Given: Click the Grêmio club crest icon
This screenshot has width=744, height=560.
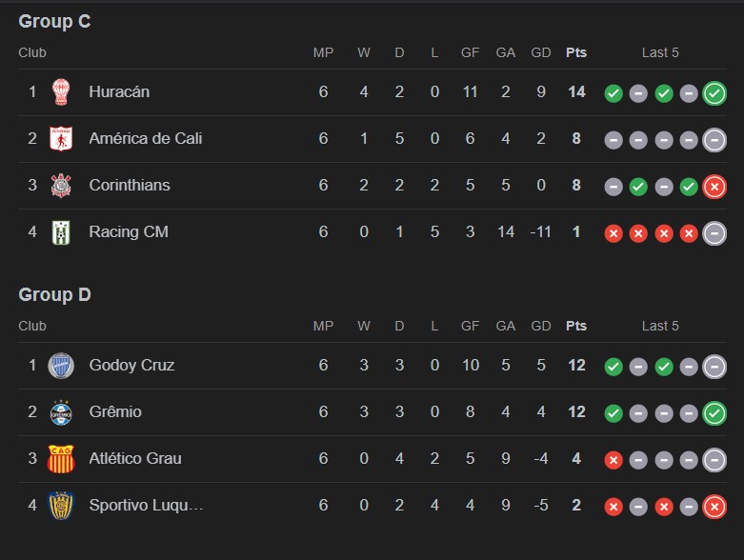Looking at the screenshot, I should click(x=61, y=412).
